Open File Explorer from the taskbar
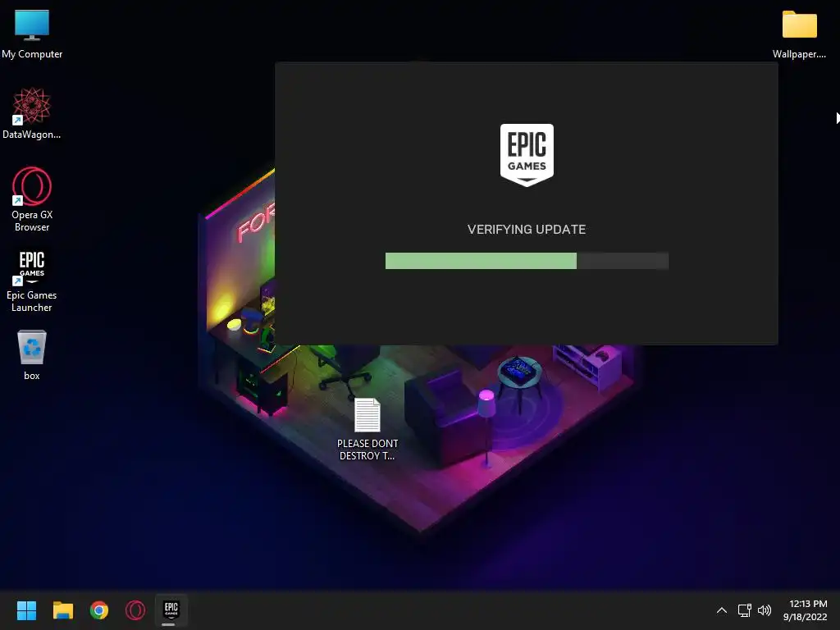840x630 pixels. point(62,610)
